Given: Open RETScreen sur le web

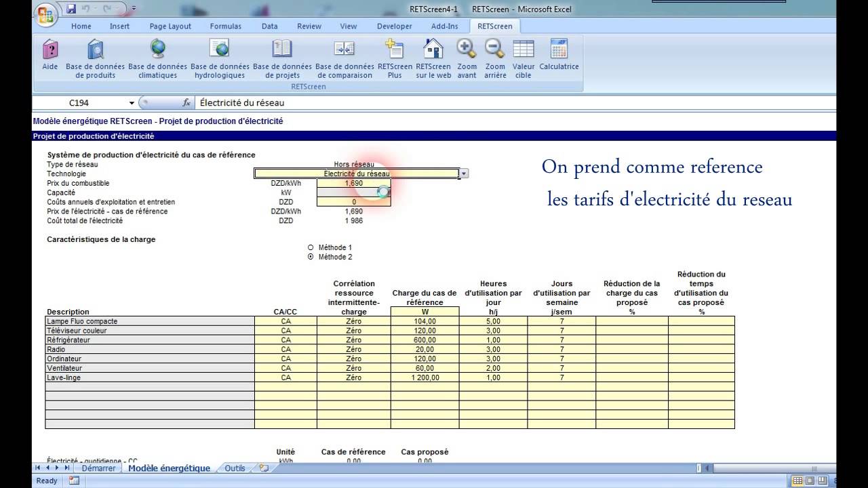Looking at the screenshot, I should click(x=433, y=58).
